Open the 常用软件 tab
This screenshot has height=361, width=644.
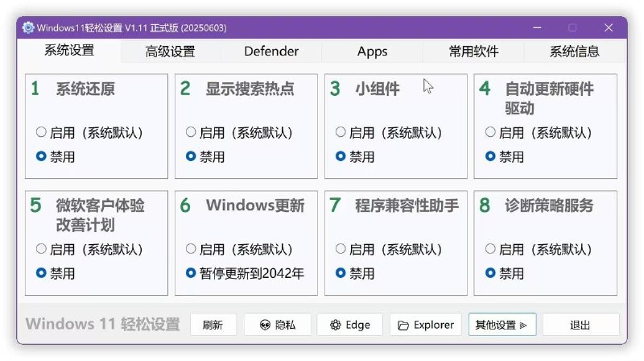pos(473,52)
